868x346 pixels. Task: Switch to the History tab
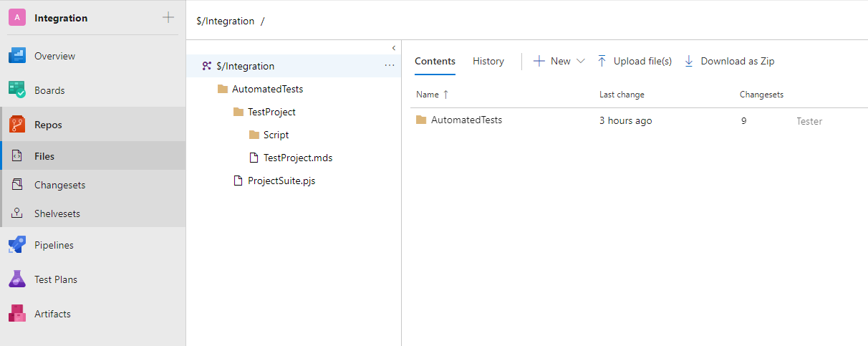[488, 62]
